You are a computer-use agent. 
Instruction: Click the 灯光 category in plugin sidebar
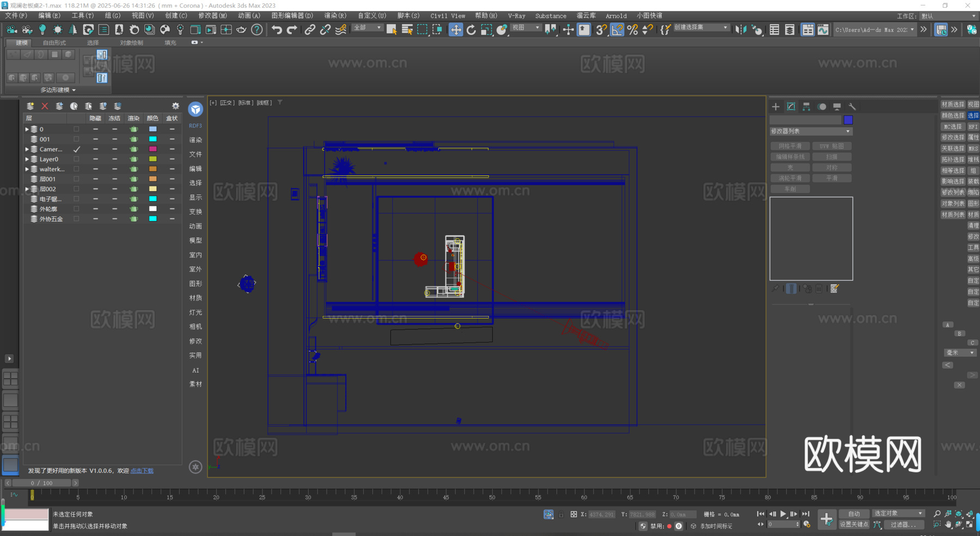(x=195, y=312)
